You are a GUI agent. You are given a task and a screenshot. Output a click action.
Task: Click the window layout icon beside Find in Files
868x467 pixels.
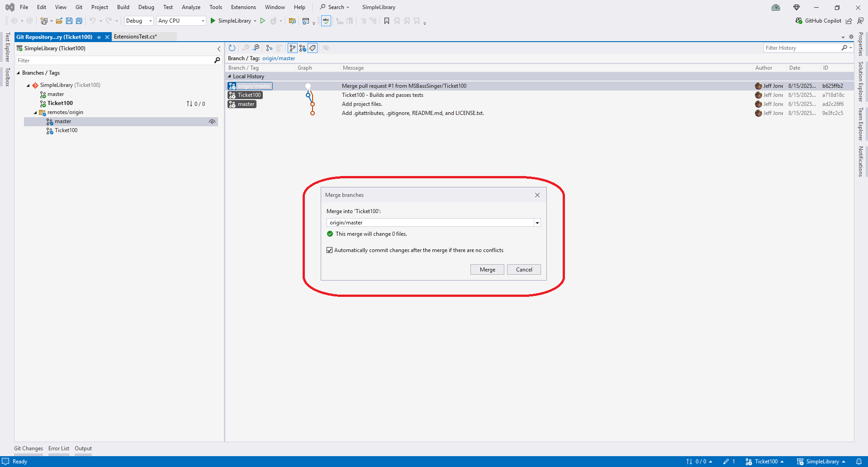[x=306, y=21]
